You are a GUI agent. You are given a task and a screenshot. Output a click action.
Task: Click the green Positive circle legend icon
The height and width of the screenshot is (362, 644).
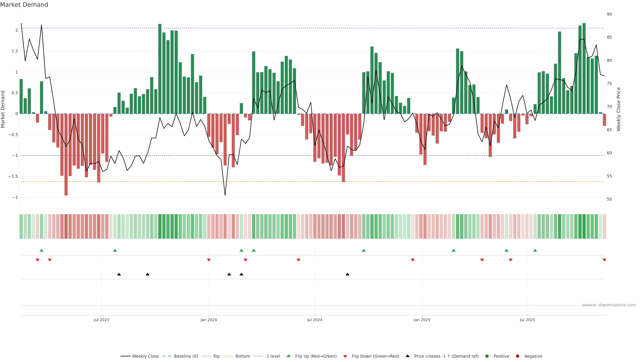[x=487, y=356]
